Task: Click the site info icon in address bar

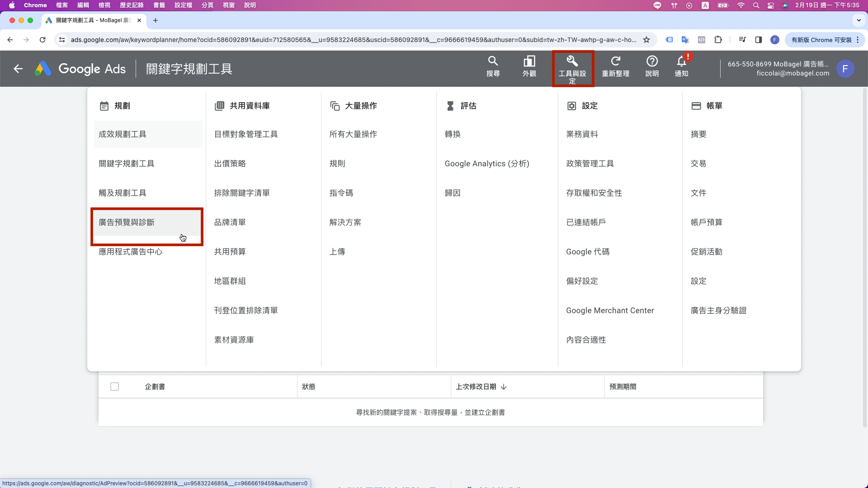Action: click(x=62, y=40)
